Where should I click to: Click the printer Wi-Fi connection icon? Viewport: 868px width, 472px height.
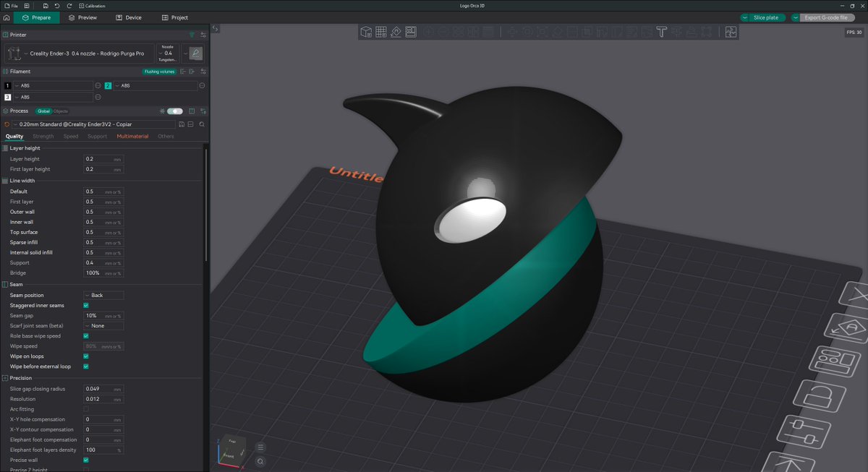tap(192, 34)
